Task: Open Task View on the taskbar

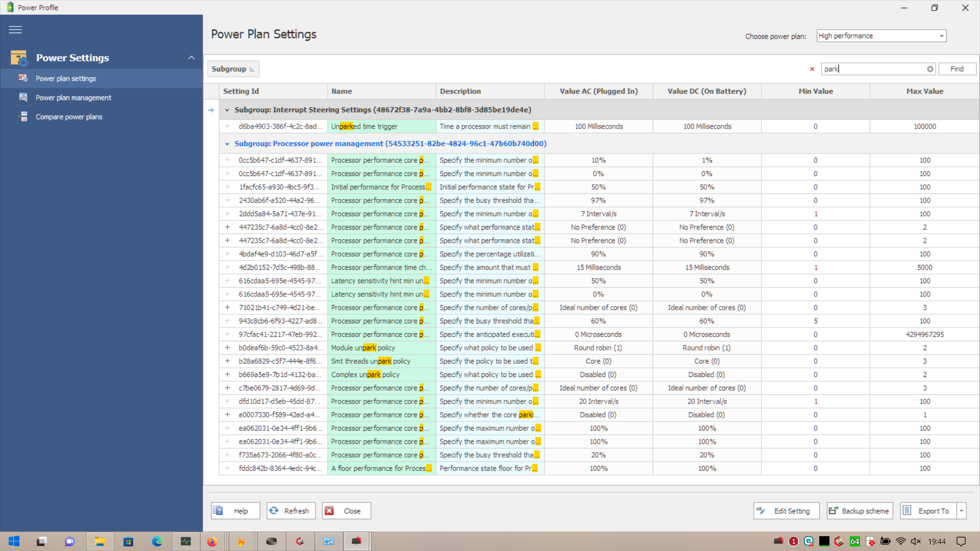Action: tap(42, 541)
